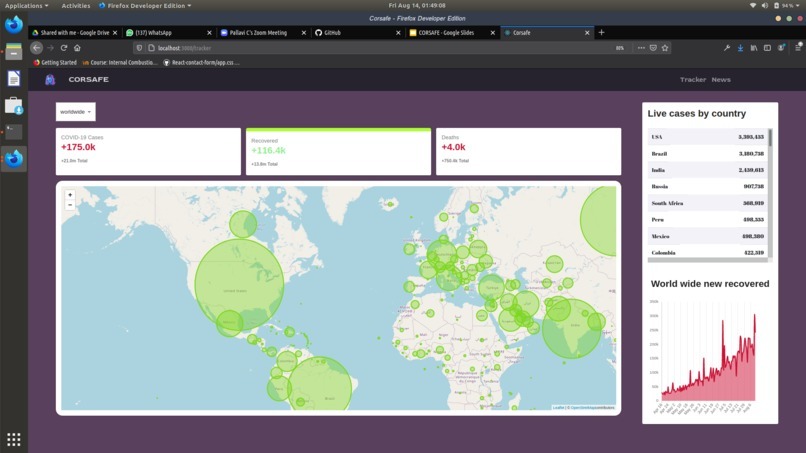The image size is (806, 453).
Task: Open the document editor dock icon
Action: click(x=14, y=78)
